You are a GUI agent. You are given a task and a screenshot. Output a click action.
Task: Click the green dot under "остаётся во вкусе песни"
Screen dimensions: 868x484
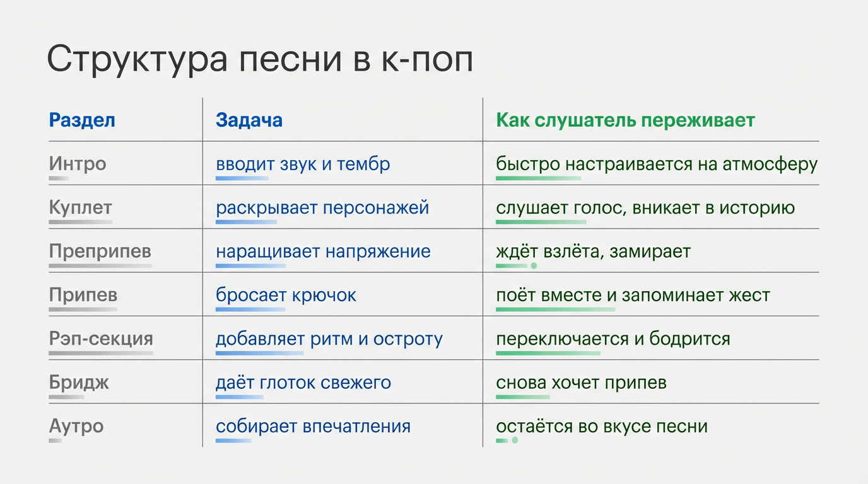tap(515, 441)
